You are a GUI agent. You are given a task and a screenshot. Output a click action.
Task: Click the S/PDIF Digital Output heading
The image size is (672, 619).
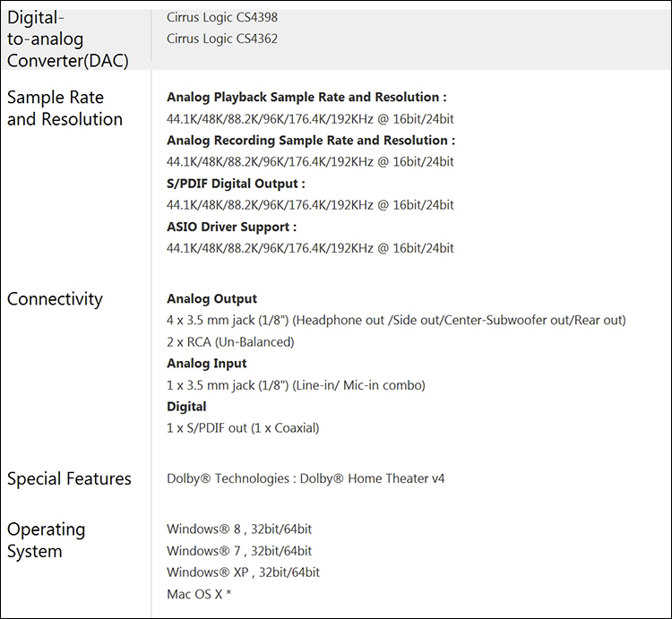click(236, 183)
